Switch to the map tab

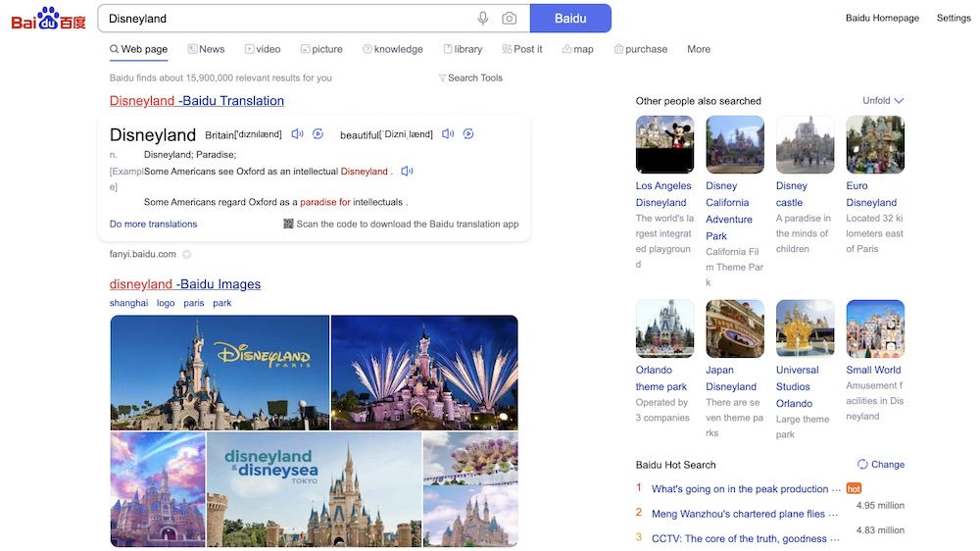[577, 49]
